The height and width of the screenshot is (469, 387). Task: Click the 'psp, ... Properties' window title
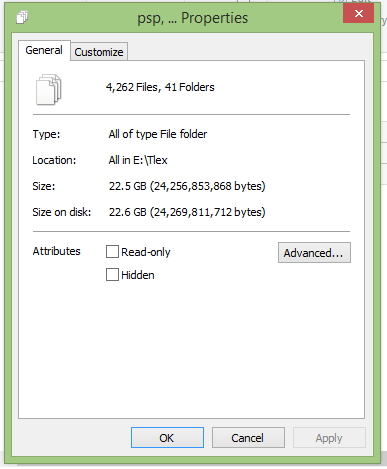pyautogui.click(x=193, y=18)
